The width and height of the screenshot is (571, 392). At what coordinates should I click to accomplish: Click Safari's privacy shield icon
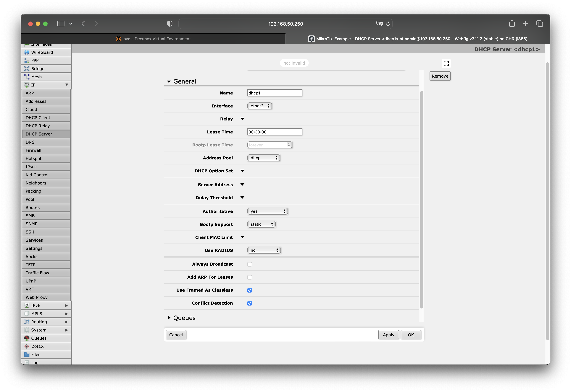[170, 24]
